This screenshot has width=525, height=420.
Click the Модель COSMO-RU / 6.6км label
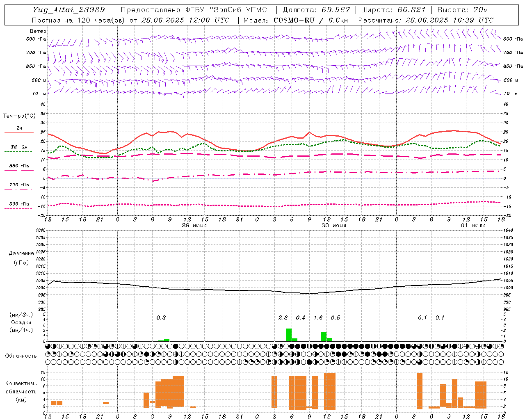pos(295,20)
